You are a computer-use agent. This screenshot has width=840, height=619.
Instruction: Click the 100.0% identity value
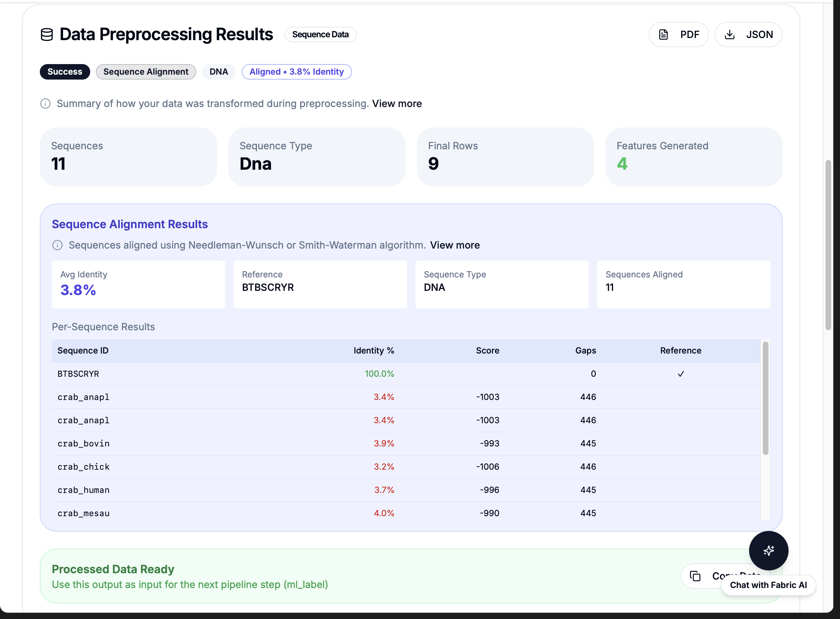(x=379, y=374)
